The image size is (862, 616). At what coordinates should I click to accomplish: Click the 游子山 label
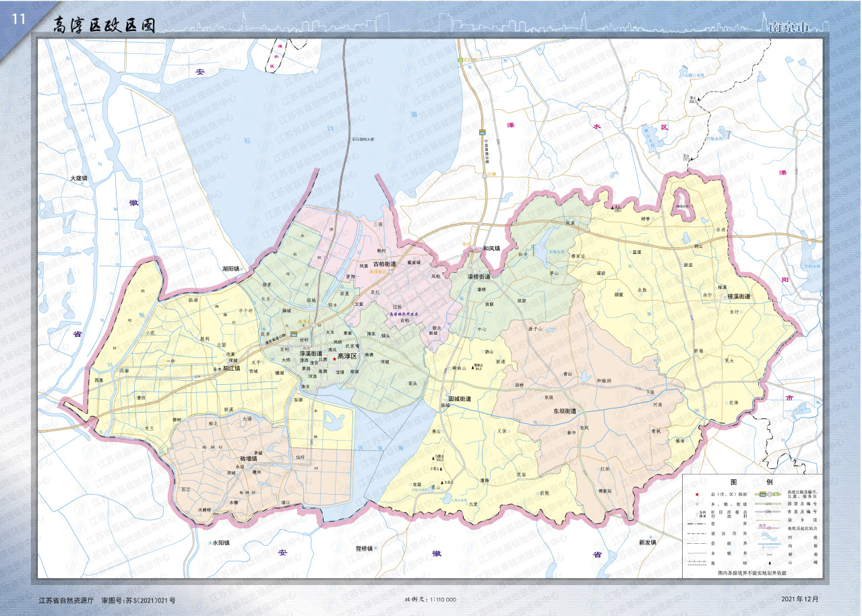point(536,329)
